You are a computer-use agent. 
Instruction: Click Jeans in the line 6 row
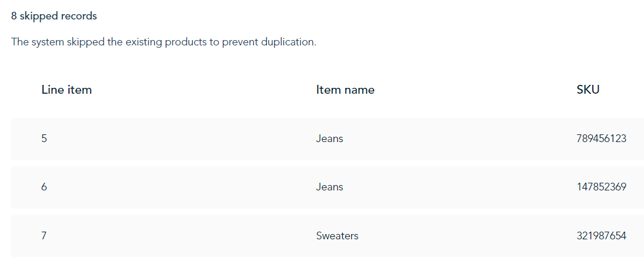329,187
